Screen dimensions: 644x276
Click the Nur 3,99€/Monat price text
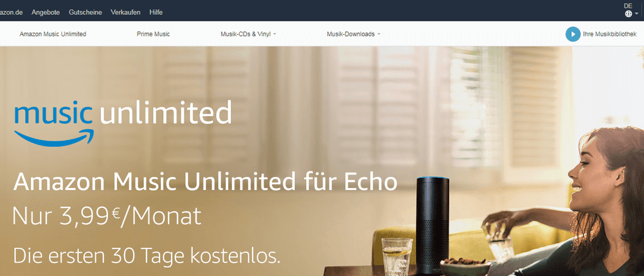point(107,216)
